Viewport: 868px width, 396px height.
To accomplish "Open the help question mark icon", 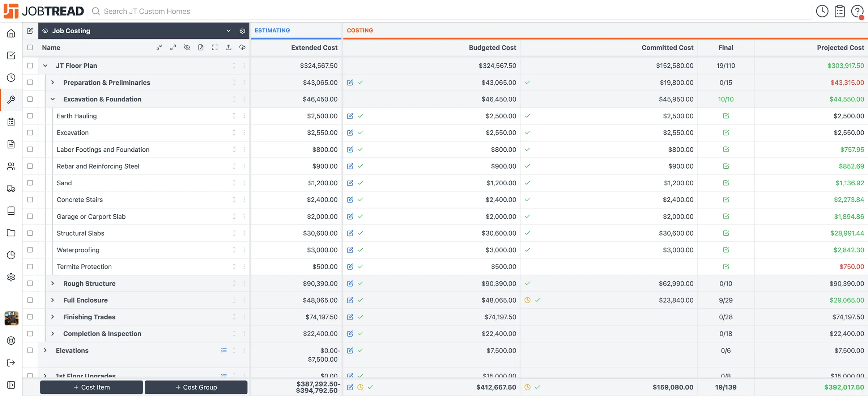I will point(857,11).
